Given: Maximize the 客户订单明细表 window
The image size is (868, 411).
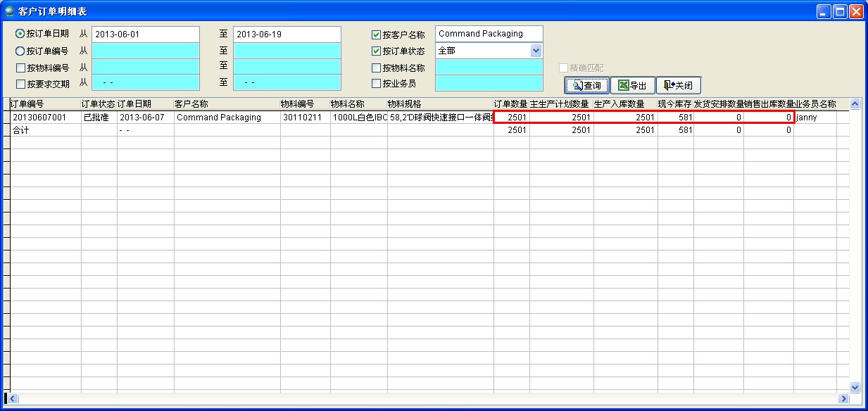Looking at the screenshot, I should point(840,11).
